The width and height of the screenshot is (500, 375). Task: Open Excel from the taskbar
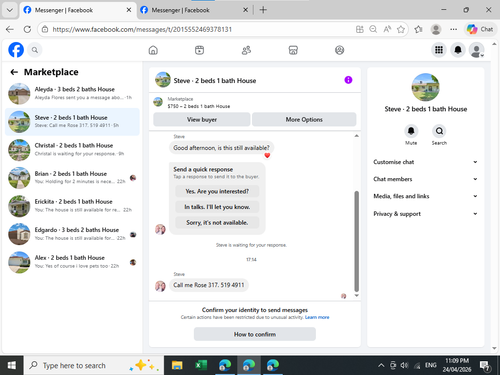(x=201, y=366)
